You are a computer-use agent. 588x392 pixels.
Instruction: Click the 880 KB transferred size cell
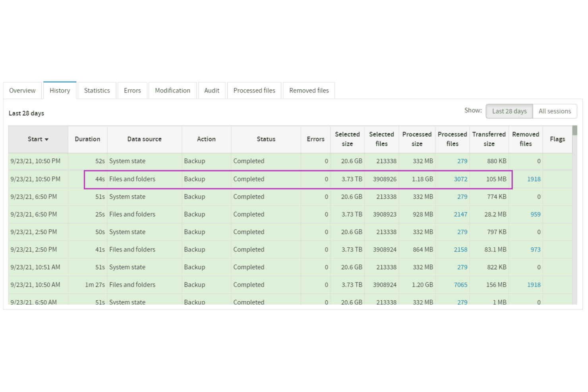point(489,161)
